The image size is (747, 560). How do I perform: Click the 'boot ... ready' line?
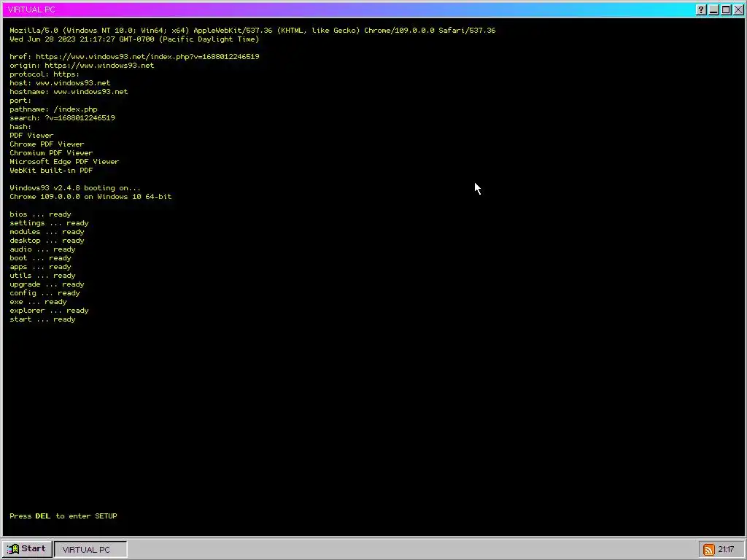(40, 258)
